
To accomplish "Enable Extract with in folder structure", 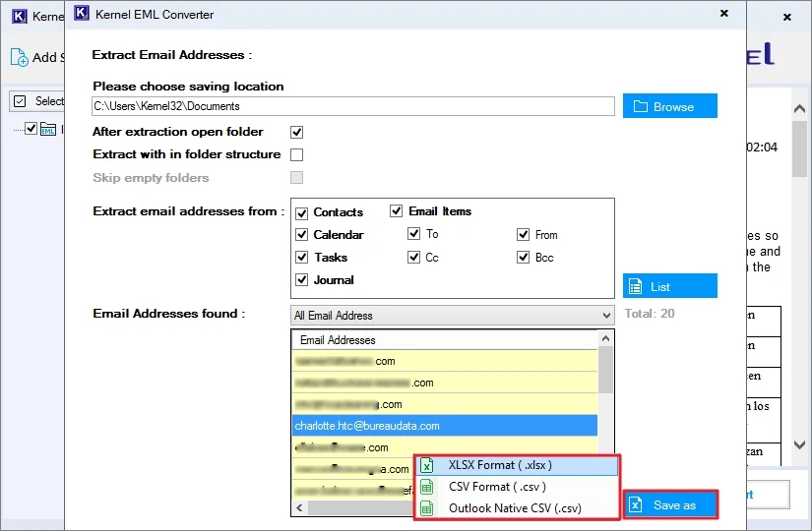I will click(x=296, y=154).
